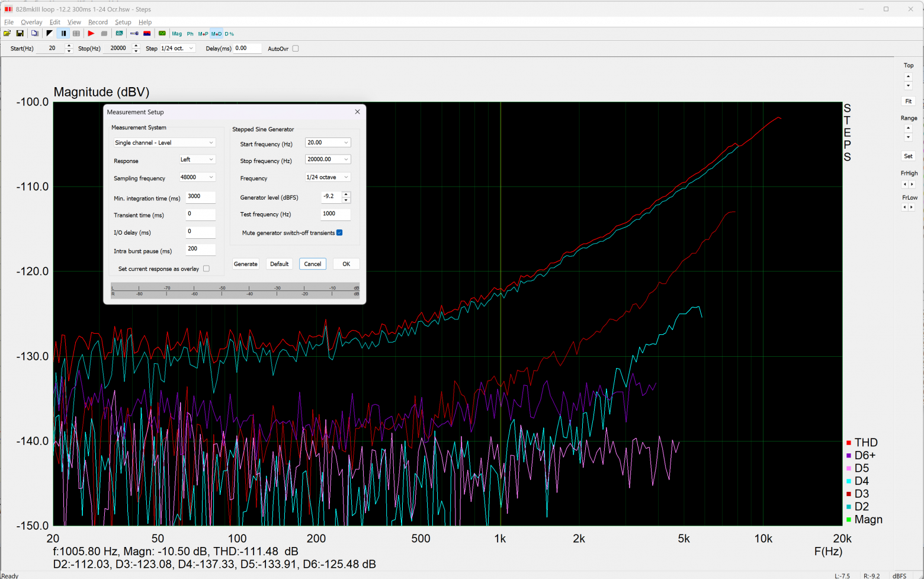
Task: Click the OK button in Measurement Setup
Action: pos(346,264)
